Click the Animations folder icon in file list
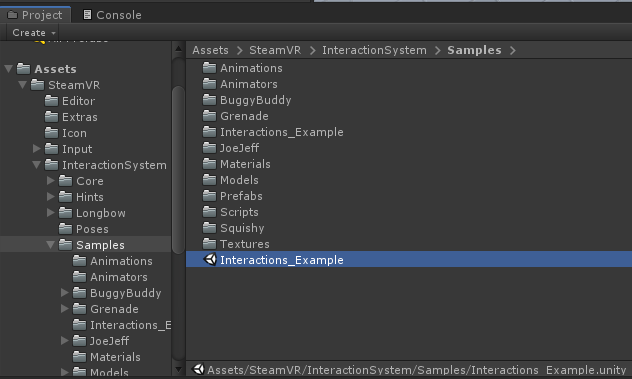 pos(209,68)
